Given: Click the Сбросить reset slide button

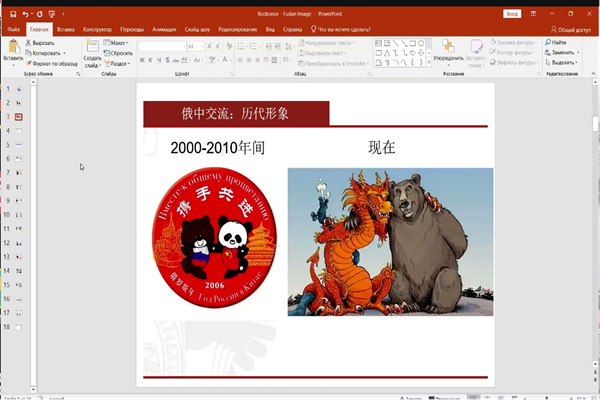Looking at the screenshot, I should tap(118, 53).
